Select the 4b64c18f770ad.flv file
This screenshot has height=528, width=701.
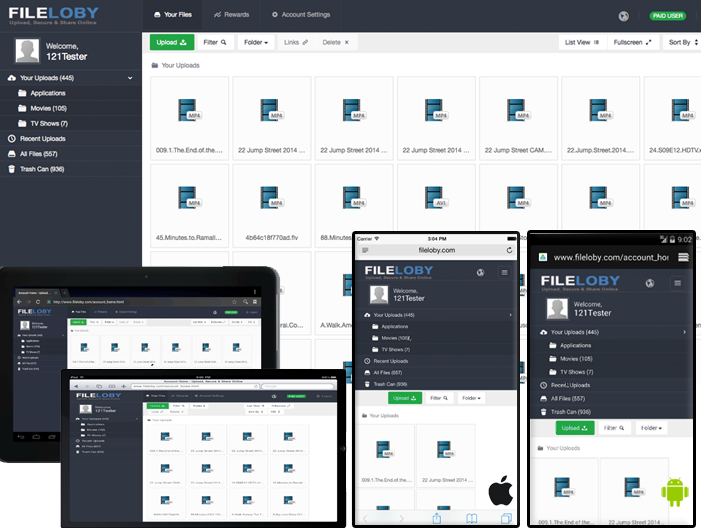point(271,206)
